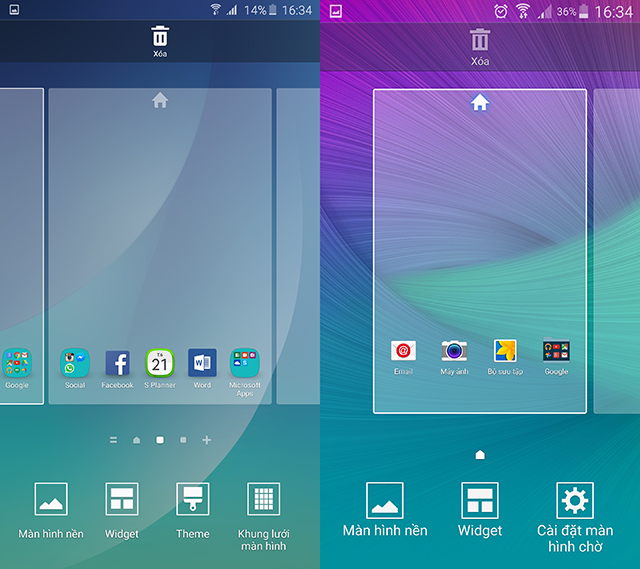The width and height of the screenshot is (640, 569).
Task: Tap home page indicator dot on left phone
Action: click(x=137, y=440)
